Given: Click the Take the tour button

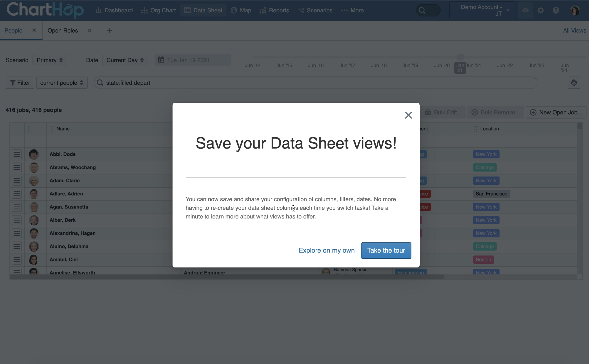Looking at the screenshot, I should tap(386, 250).
